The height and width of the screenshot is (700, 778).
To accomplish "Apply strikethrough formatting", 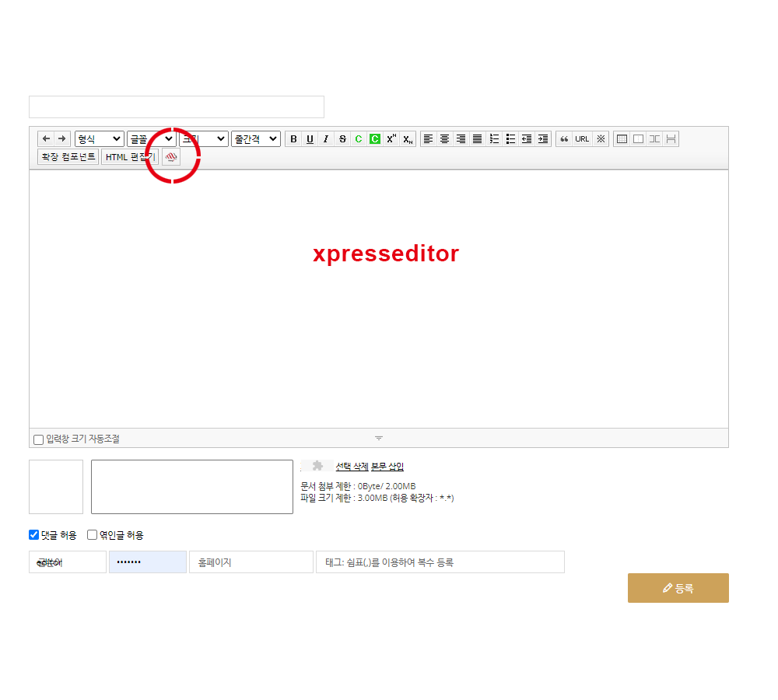I will [342, 139].
